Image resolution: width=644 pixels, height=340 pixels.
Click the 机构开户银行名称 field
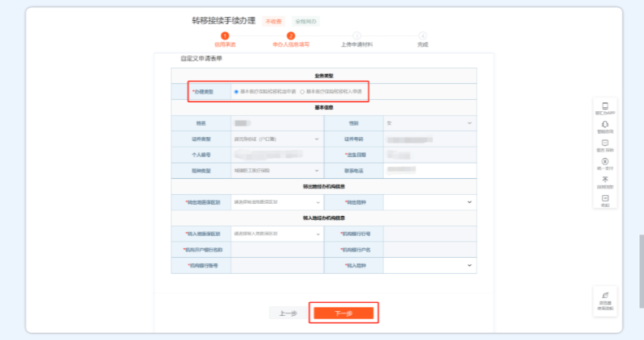click(277, 250)
